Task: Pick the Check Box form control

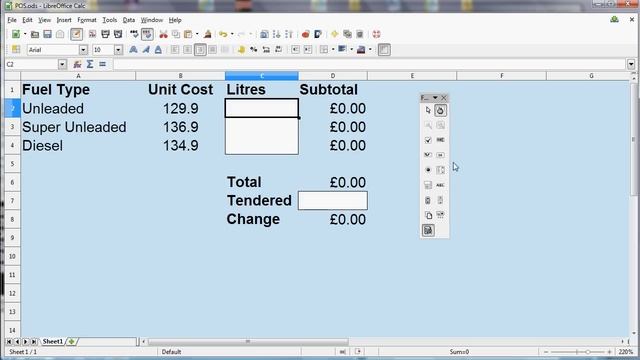Action: point(428,140)
